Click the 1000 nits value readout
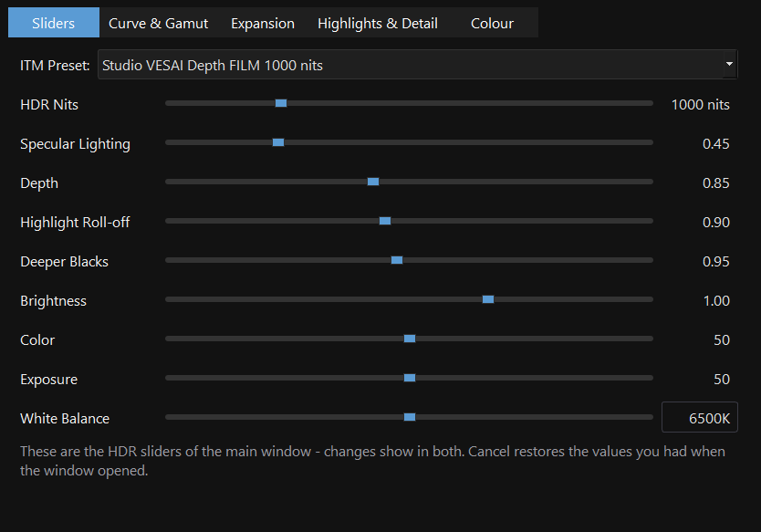Image resolution: width=761 pixels, height=532 pixels. 701,105
